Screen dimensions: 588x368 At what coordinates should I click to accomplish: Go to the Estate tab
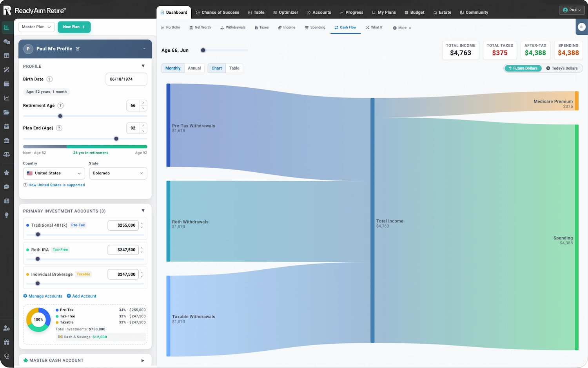click(442, 13)
